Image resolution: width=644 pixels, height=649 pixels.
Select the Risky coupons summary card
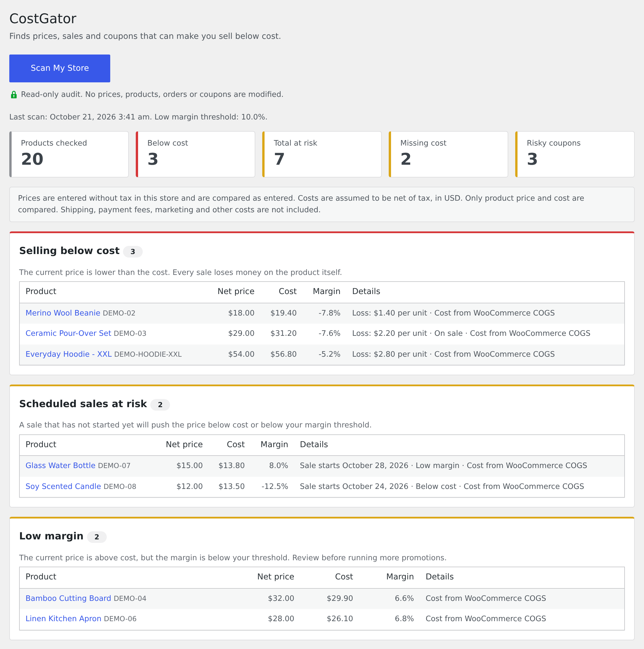pyautogui.click(x=574, y=154)
